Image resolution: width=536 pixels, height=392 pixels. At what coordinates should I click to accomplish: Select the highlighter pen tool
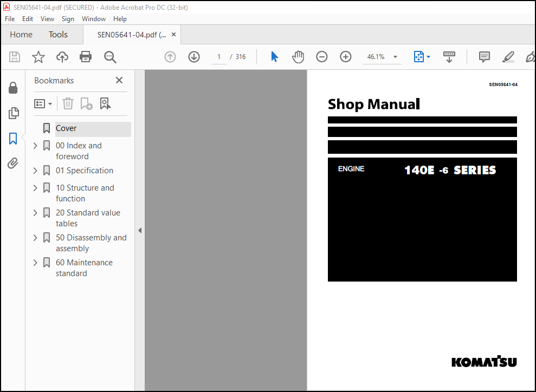click(508, 57)
